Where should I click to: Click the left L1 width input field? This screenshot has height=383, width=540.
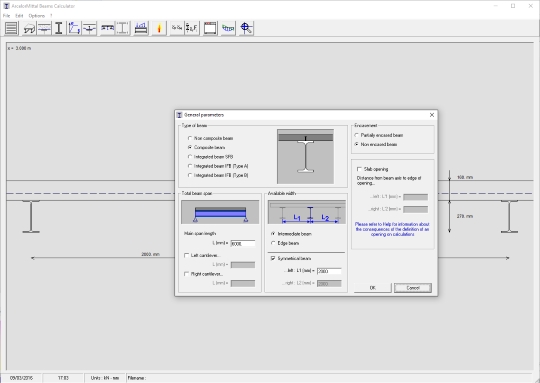[x=329, y=271]
